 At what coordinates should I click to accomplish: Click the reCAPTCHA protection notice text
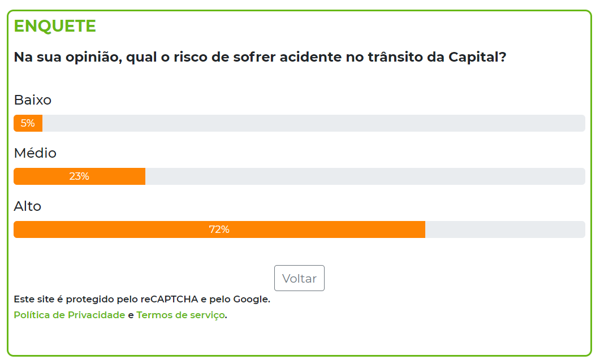(142, 299)
